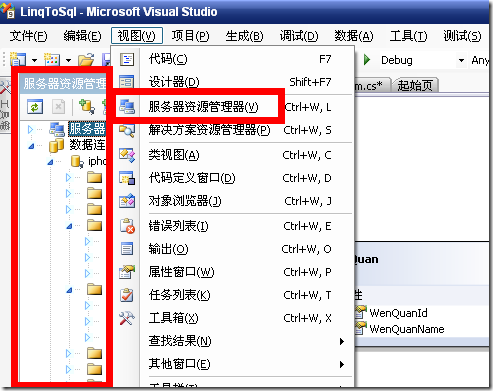Expand the 服务器 tree node
Screen dimensions: 493x391
pos(30,129)
